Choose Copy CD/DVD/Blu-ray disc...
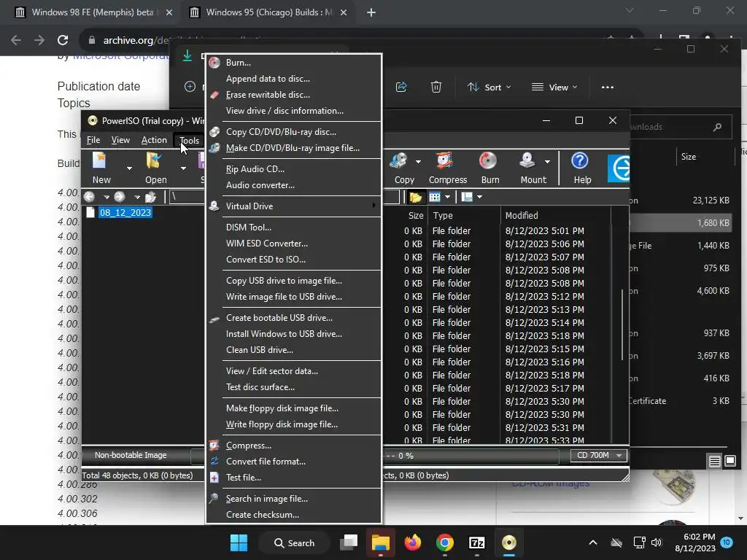 coord(294,132)
